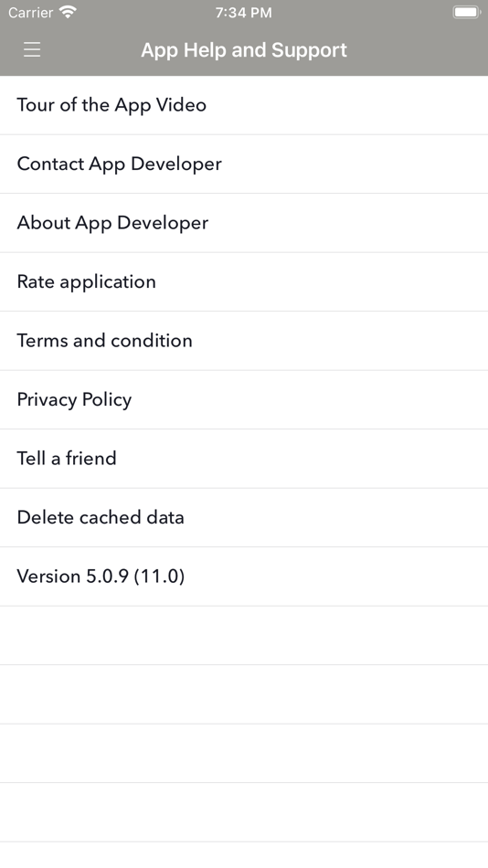The width and height of the screenshot is (488, 868).
Task: Tap the Version 5.0.9 (11.0) row
Action: point(244,577)
